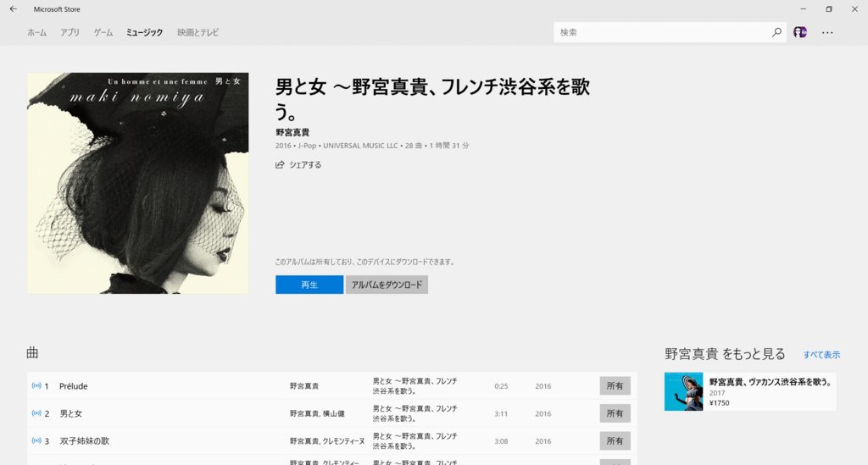Viewport: 868px width, 465px height.
Task: Click artist 野宮真貴, 横山健 in track 2
Action: (317, 413)
